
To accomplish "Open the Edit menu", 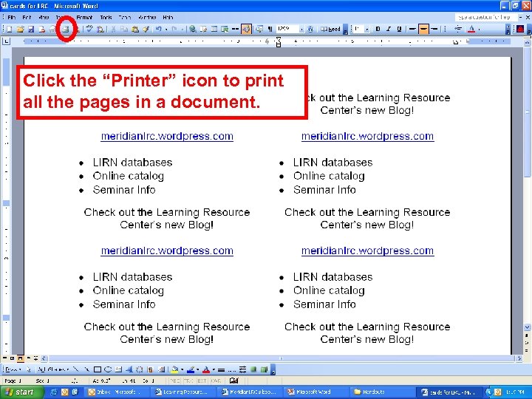I will tap(27, 17).
